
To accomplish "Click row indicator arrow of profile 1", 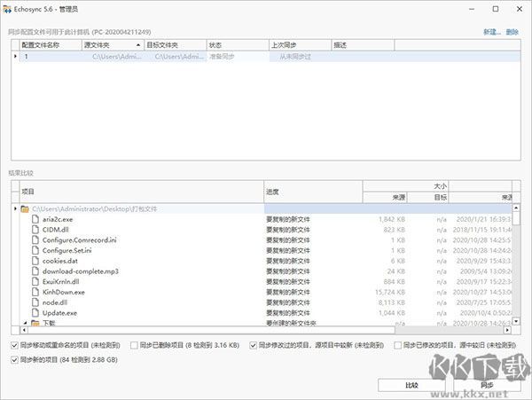I will click(15, 56).
